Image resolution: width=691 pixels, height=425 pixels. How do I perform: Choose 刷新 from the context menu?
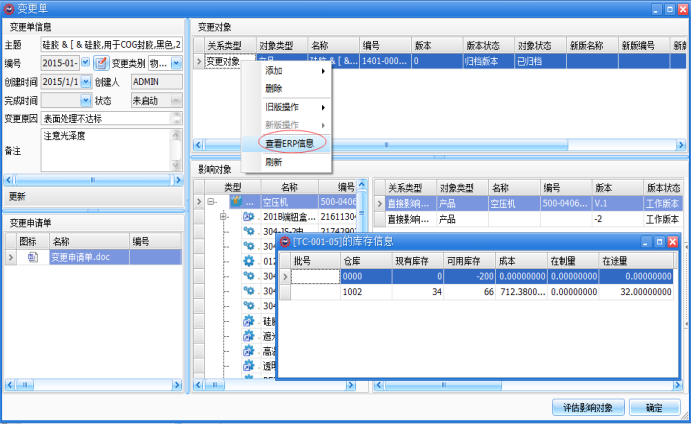[286, 162]
